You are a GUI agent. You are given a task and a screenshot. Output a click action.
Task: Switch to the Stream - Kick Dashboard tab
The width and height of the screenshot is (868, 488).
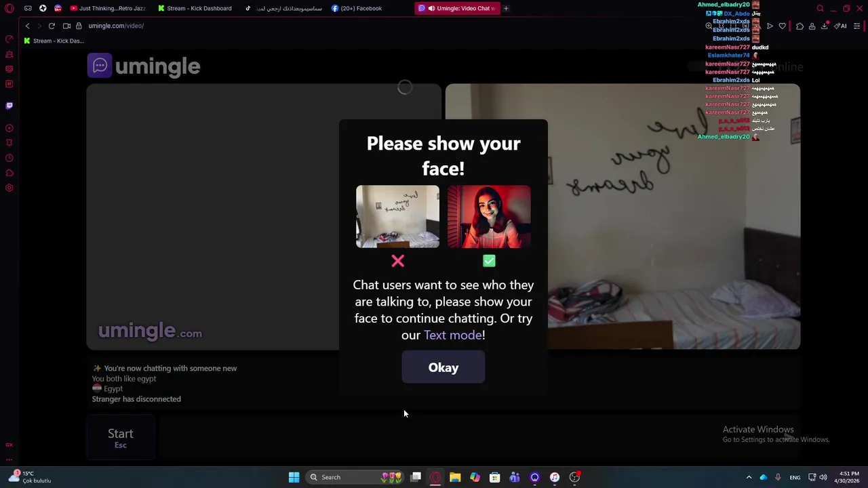pyautogui.click(x=197, y=8)
